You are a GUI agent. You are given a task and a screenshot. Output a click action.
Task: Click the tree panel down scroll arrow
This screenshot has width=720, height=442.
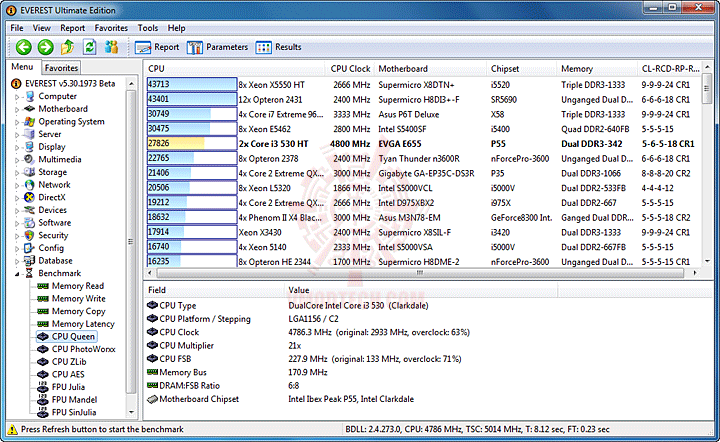[131, 412]
